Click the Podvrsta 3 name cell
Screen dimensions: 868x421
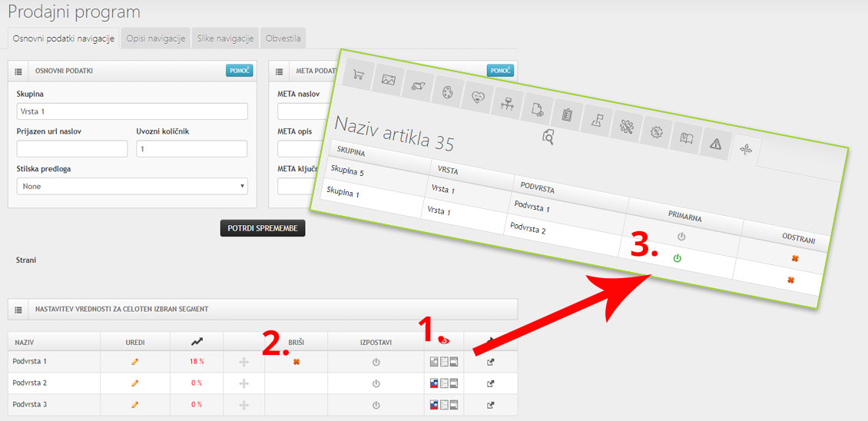click(55, 404)
